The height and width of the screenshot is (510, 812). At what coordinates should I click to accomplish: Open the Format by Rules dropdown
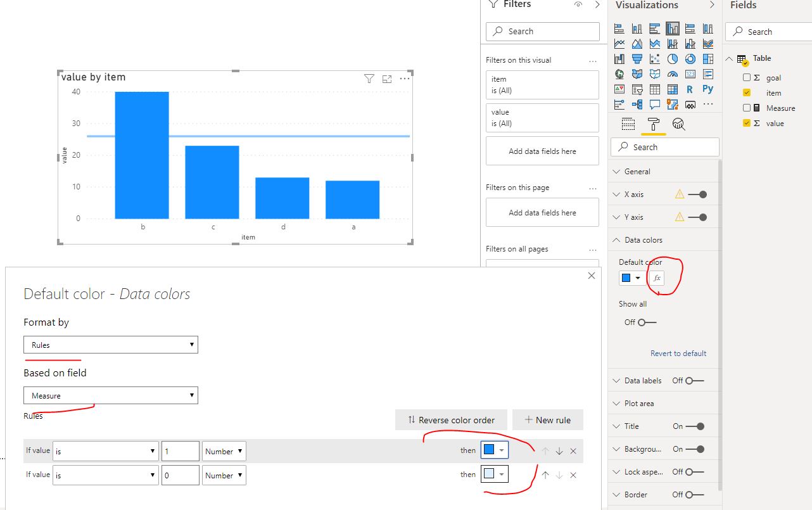point(111,345)
